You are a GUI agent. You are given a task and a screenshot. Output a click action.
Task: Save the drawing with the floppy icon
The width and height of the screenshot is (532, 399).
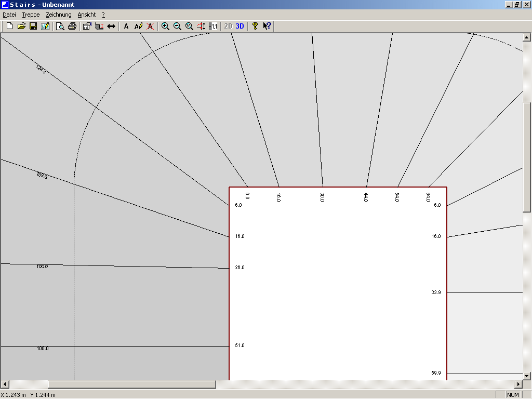33,26
